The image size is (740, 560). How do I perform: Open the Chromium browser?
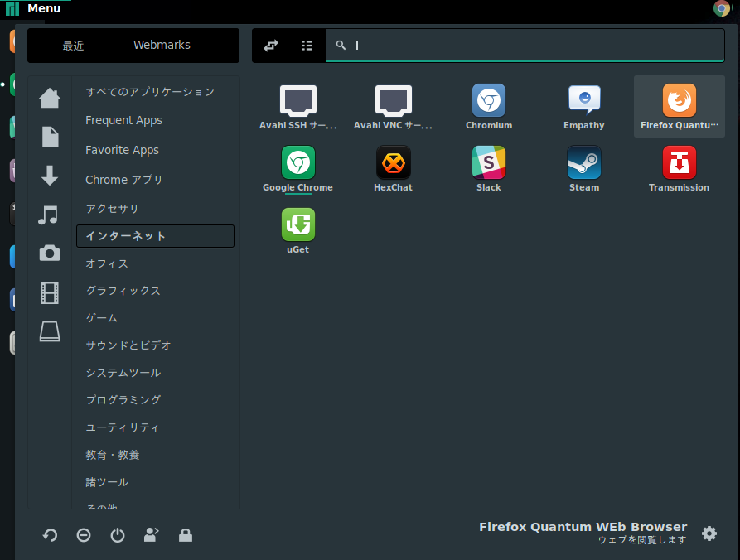[x=488, y=106]
